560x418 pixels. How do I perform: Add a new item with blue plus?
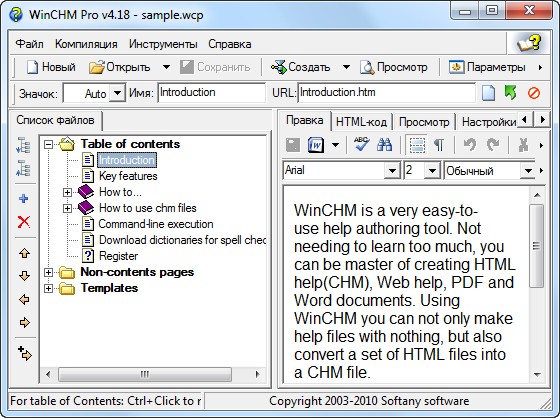coord(24,199)
